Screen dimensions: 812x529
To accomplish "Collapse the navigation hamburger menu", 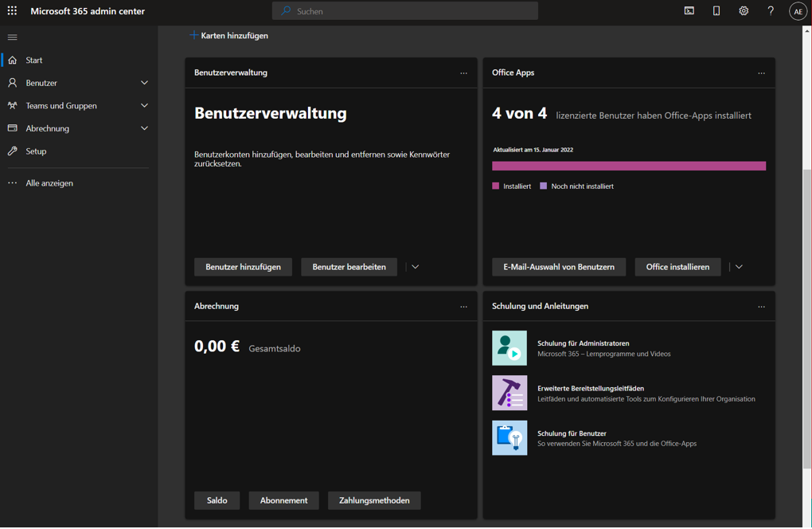I will (x=12, y=37).
